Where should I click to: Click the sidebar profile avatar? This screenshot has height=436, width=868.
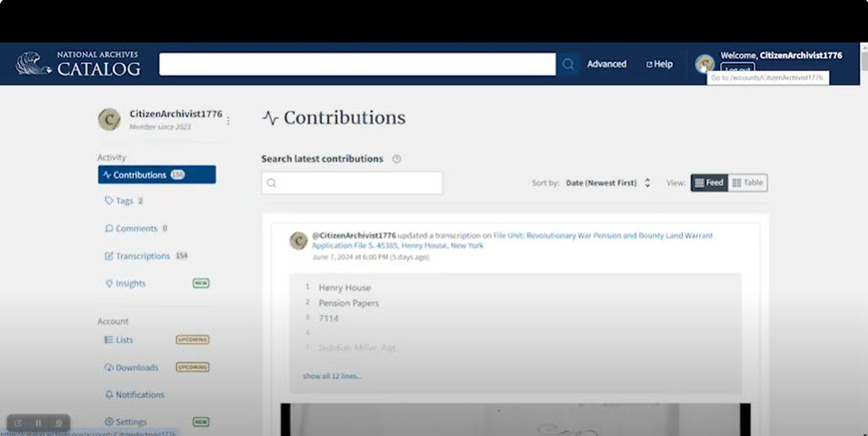(110, 119)
